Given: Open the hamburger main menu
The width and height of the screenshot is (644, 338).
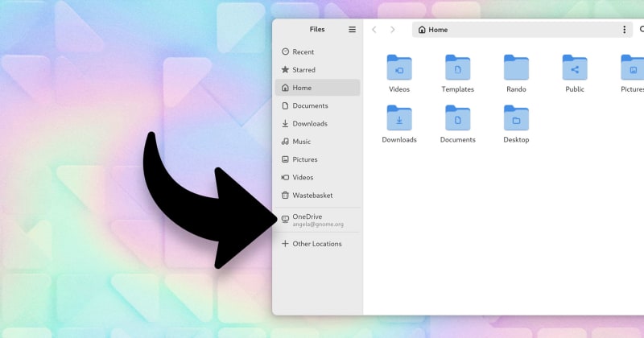Looking at the screenshot, I should [352, 30].
